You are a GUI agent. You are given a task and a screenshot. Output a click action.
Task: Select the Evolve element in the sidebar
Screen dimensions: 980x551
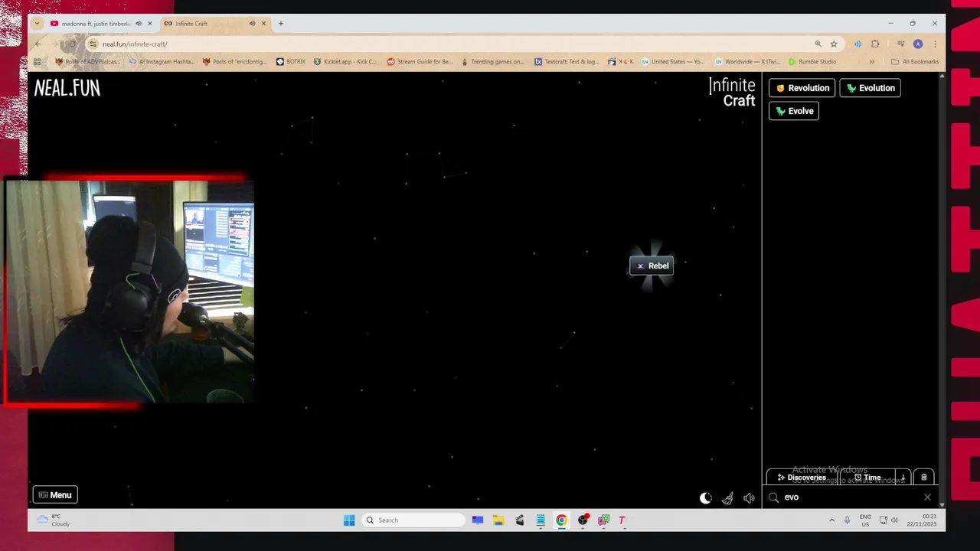[x=794, y=111]
